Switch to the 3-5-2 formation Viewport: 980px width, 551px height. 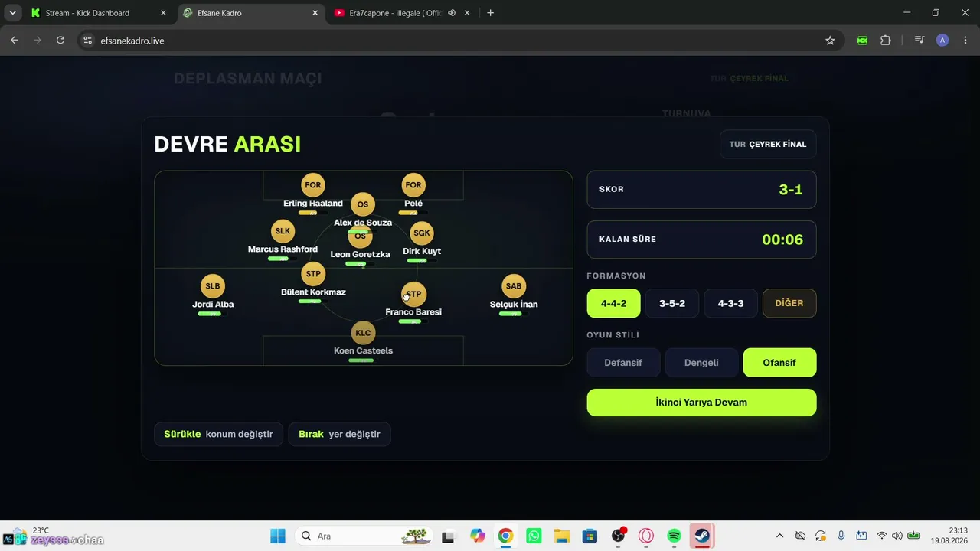pyautogui.click(x=672, y=303)
